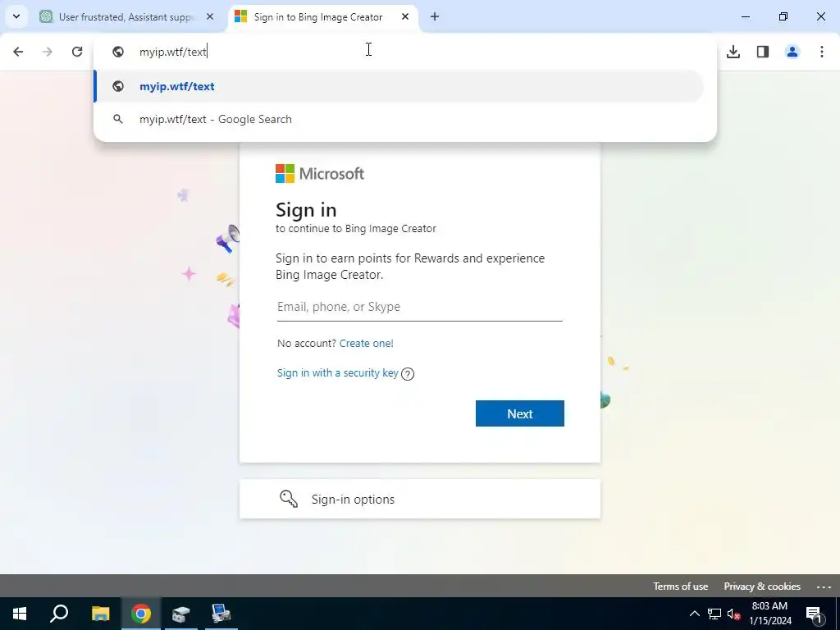840x630 pixels.
Task: Expand the tab search dropdown arrow
Action: (x=16, y=16)
